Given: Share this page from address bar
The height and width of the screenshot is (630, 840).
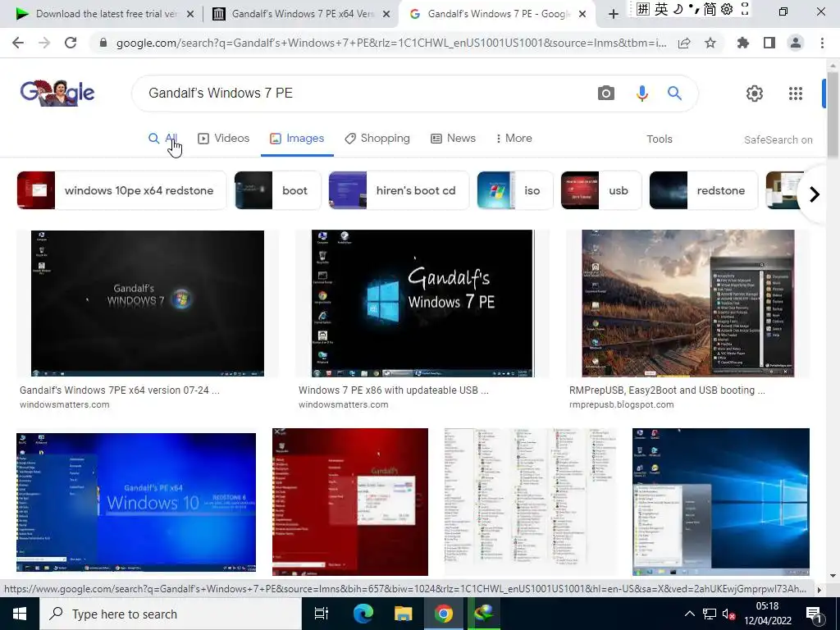Looking at the screenshot, I should click(x=684, y=43).
